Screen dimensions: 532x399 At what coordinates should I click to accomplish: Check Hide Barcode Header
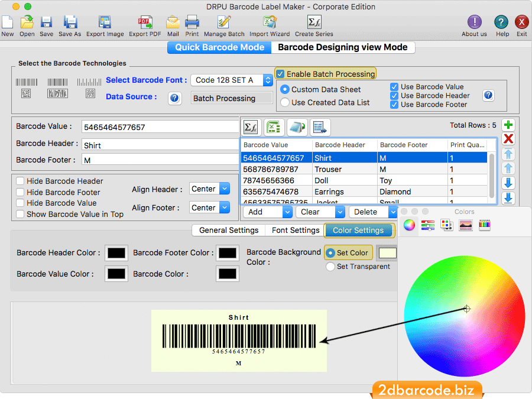(x=20, y=181)
